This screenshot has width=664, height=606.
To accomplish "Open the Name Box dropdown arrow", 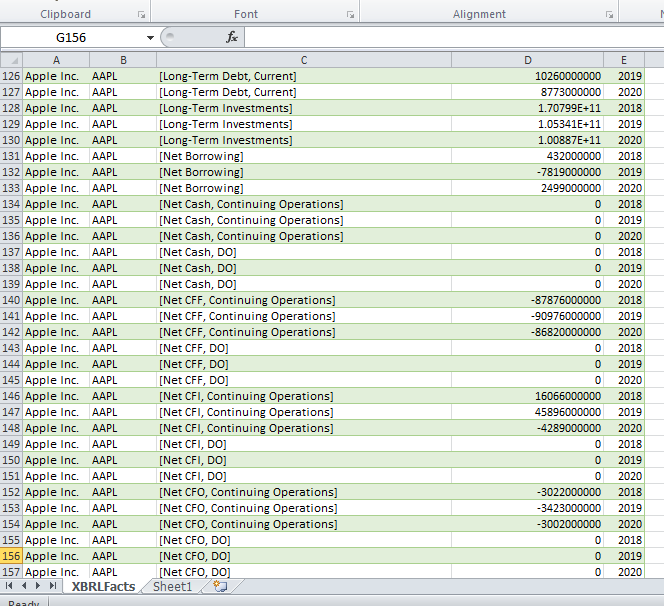I will pos(150,38).
